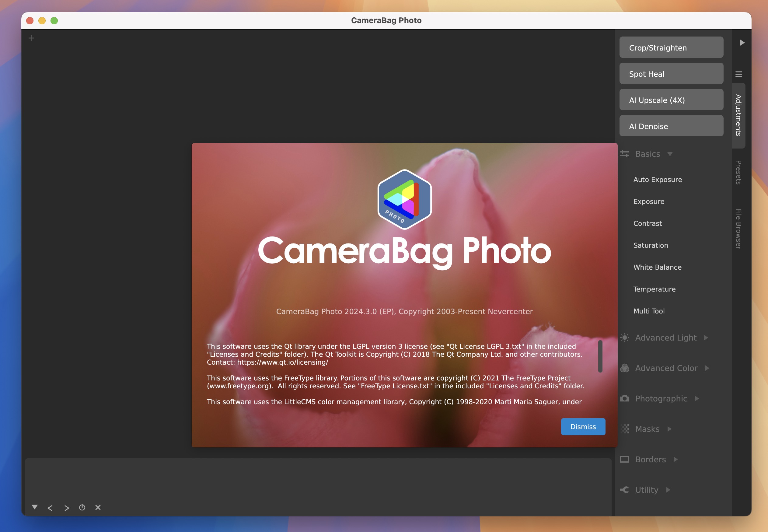Click the Photographic label
Screen dimensions: 768x532
(x=661, y=399)
